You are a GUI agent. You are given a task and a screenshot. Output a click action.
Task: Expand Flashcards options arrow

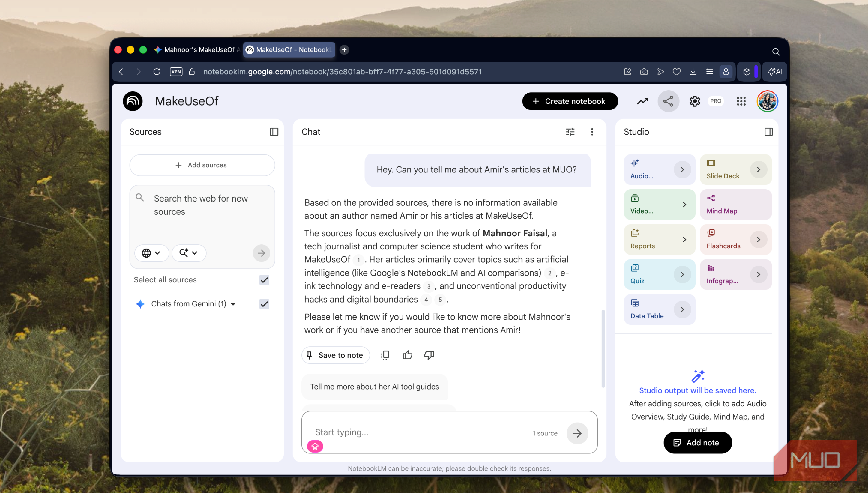[x=758, y=239]
